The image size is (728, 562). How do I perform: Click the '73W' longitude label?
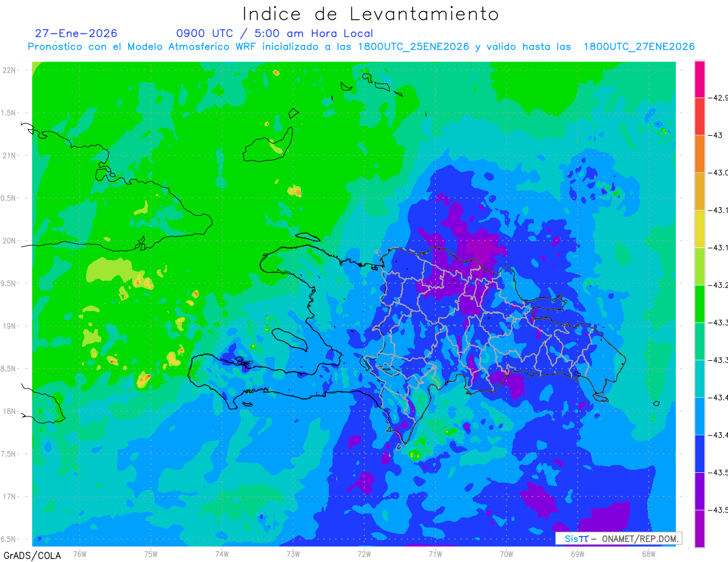(293, 553)
